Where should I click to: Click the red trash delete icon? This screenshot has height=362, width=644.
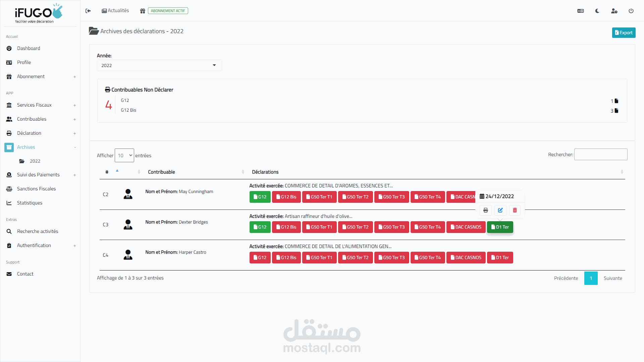[x=515, y=210]
